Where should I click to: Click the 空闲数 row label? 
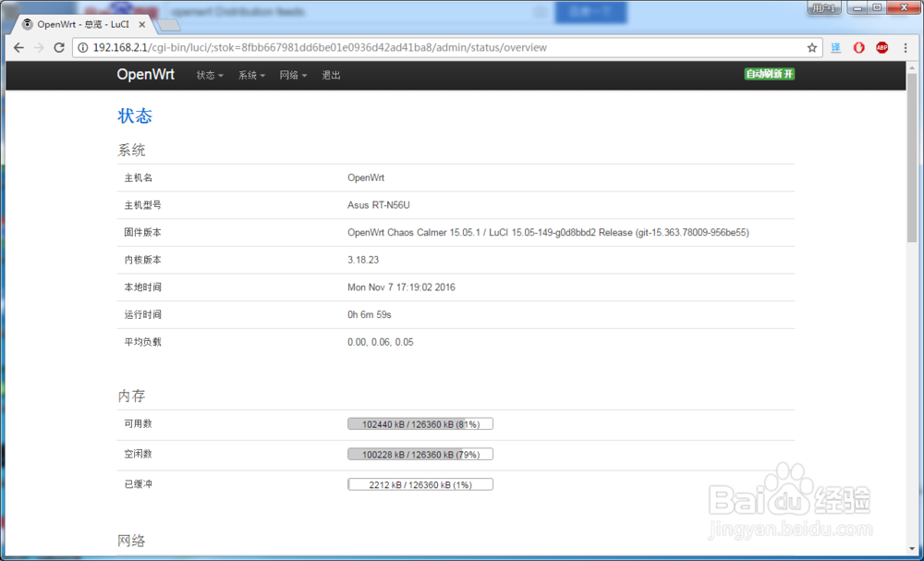tap(138, 455)
